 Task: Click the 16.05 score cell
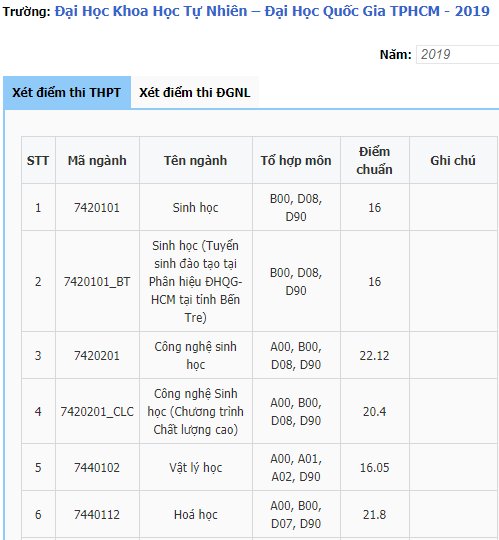click(x=375, y=467)
